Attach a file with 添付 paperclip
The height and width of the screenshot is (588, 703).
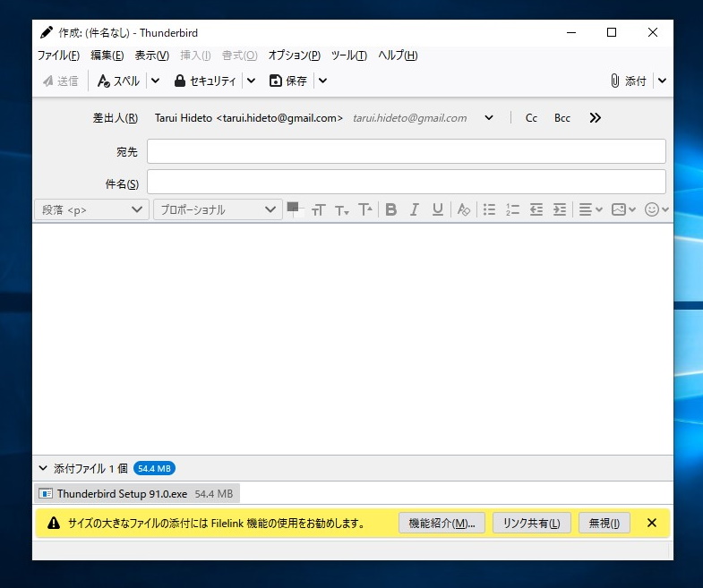coord(629,81)
